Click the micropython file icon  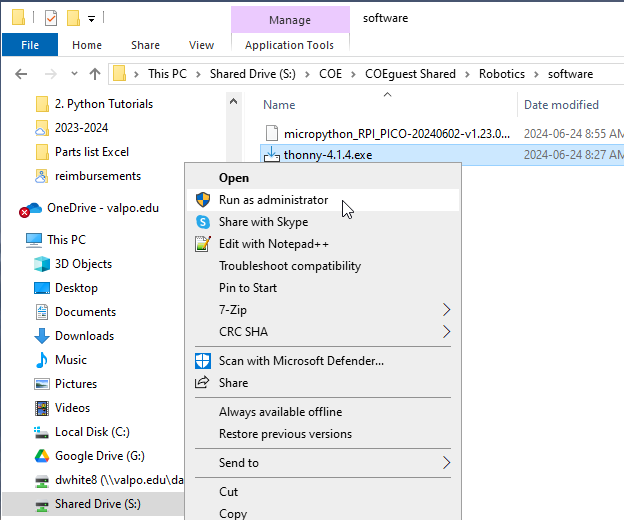point(272,133)
